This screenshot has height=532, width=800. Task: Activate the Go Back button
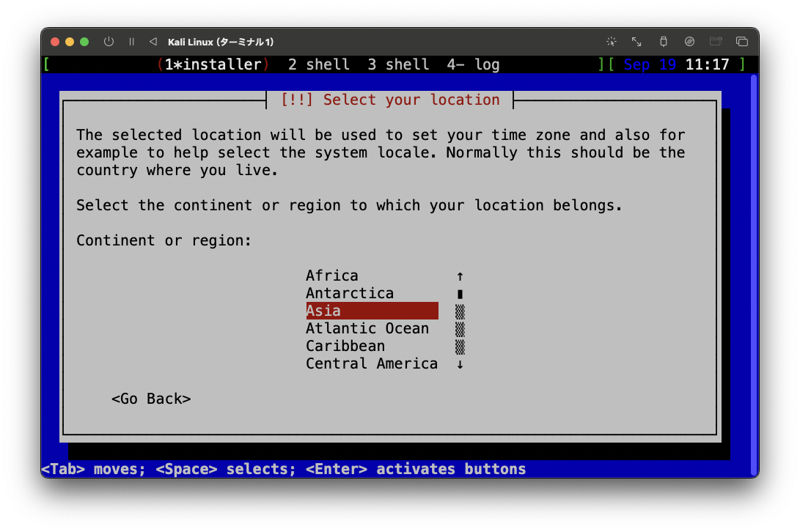click(151, 399)
